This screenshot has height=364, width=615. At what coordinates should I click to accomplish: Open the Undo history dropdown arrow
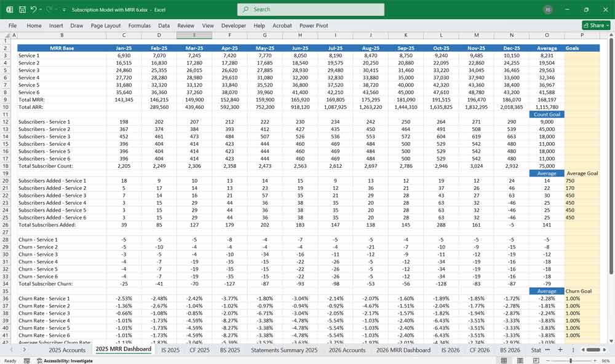41,10
